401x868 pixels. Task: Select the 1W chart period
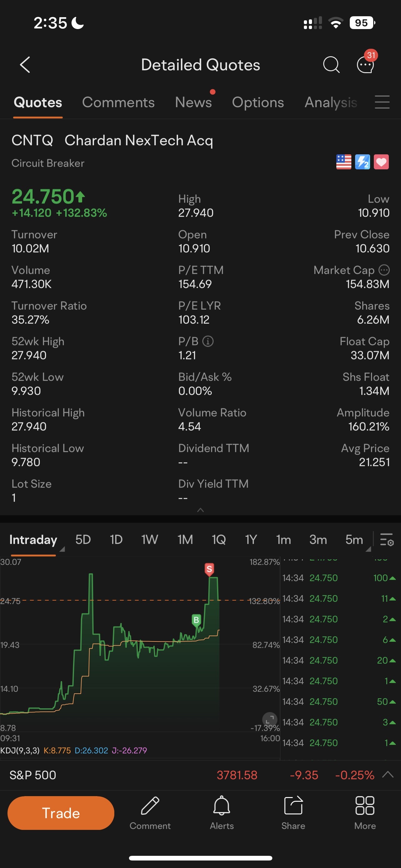click(150, 540)
